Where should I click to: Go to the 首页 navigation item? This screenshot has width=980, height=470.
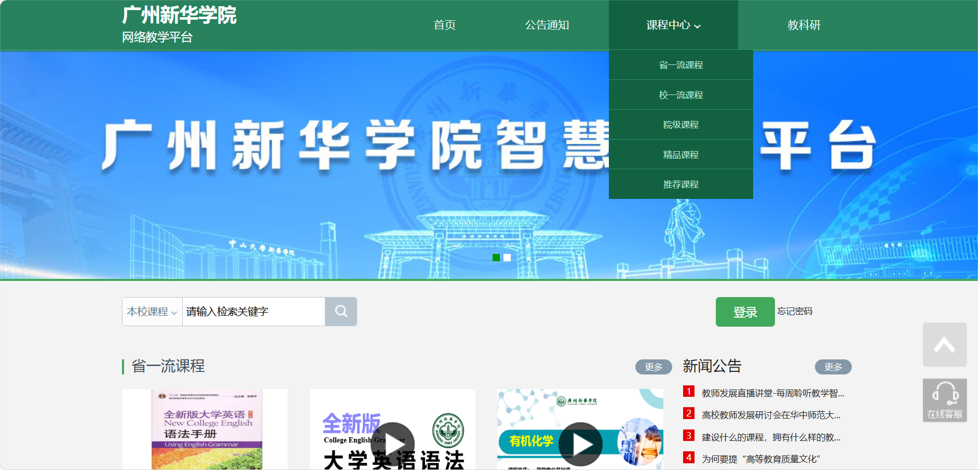(445, 25)
